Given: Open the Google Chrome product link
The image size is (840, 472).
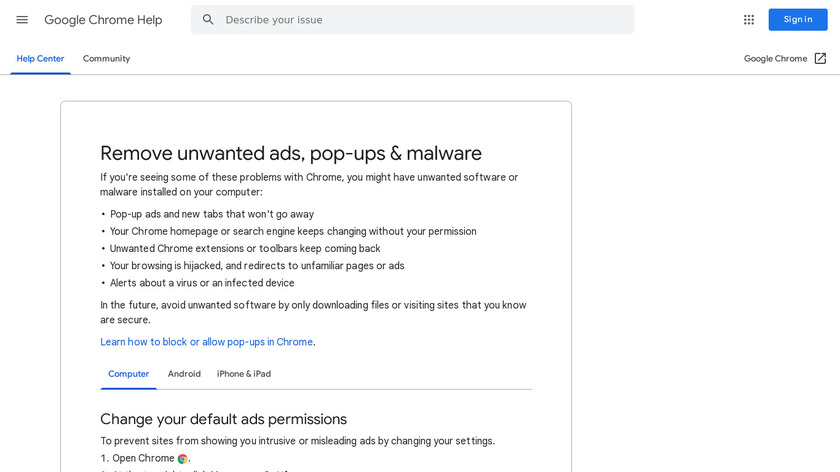Looking at the screenshot, I should (775, 59).
